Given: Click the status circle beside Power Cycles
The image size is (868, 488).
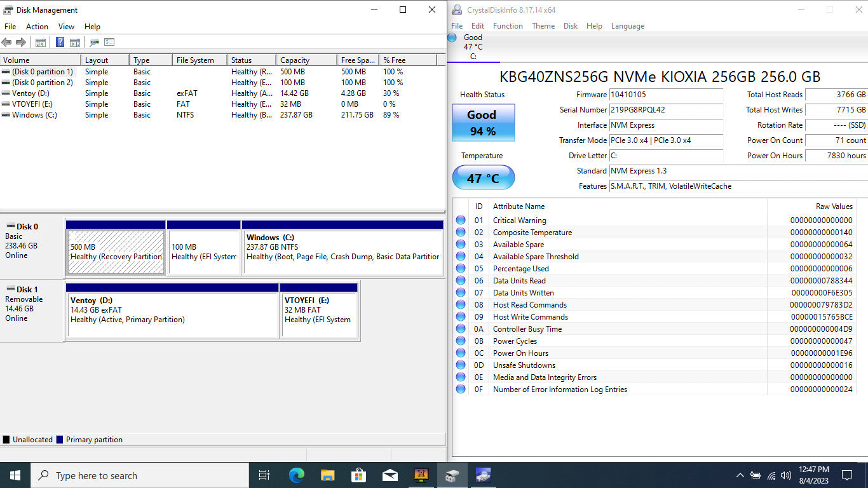Looking at the screenshot, I should (461, 341).
